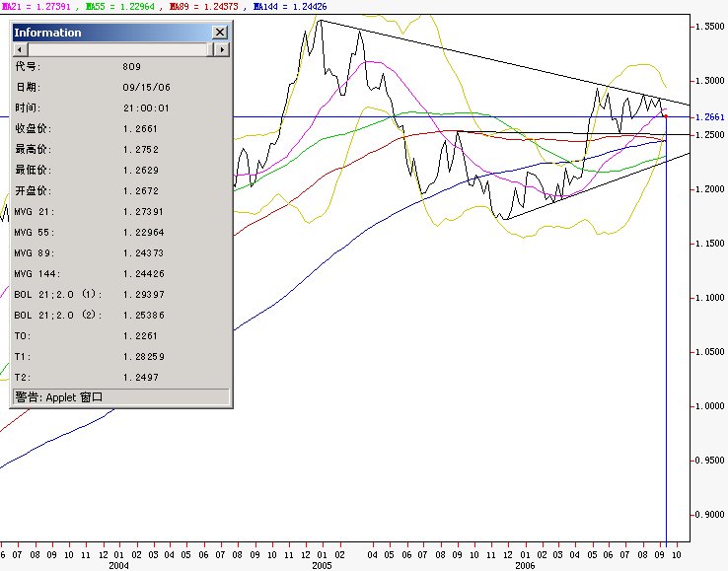Click the 2005 year label on time axis
This screenshot has width=728, height=571.
click(x=322, y=565)
